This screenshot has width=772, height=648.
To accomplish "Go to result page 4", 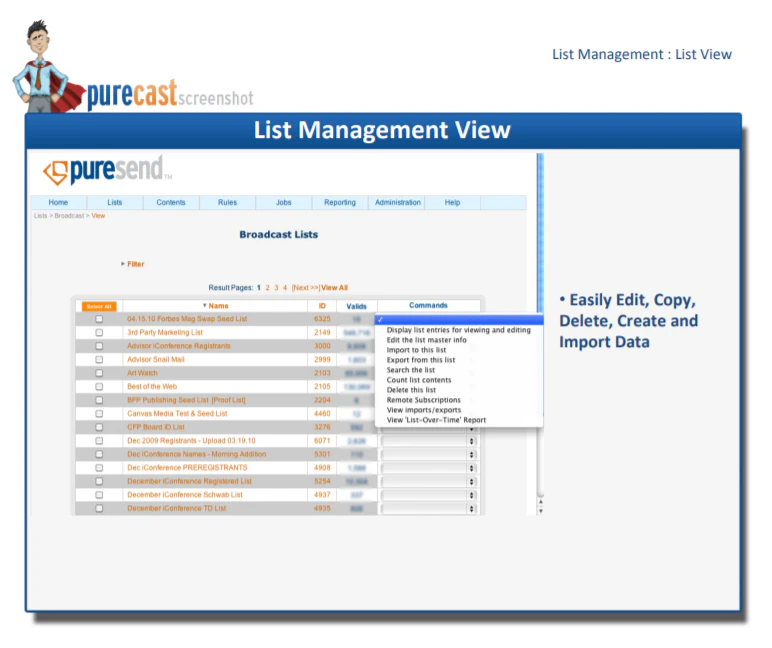I will (x=285, y=288).
